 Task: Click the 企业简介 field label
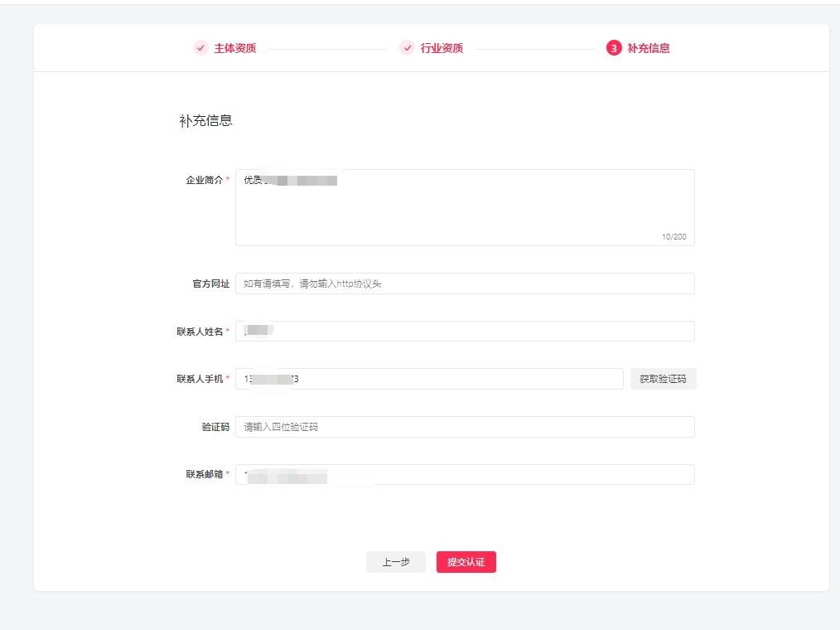(204, 180)
